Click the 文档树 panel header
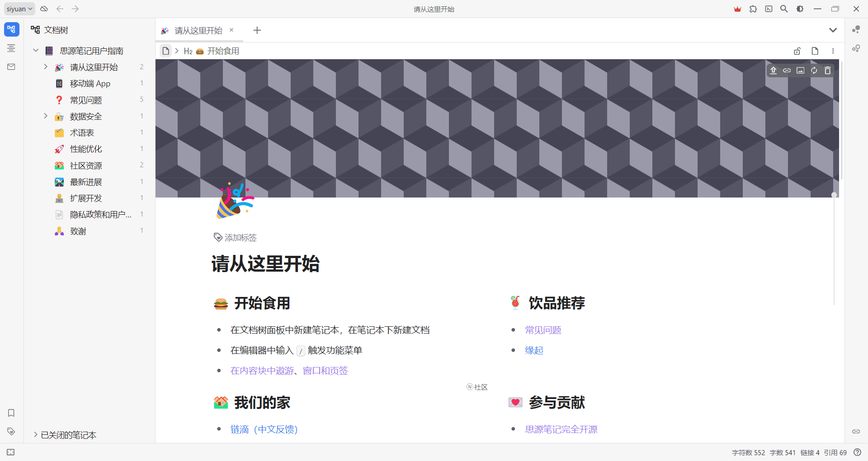Image resolution: width=868 pixels, height=461 pixels. 56,30
